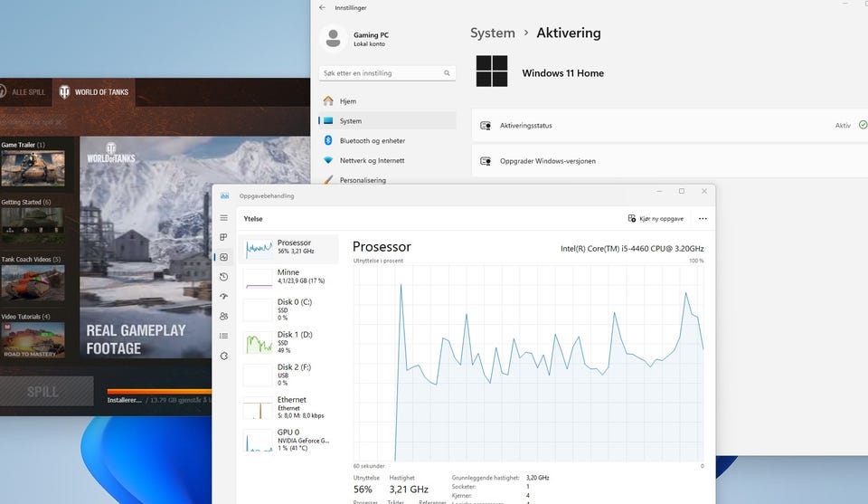Click the Installerer... status text in launcher
868x504 pixels.
coord(125,400)
